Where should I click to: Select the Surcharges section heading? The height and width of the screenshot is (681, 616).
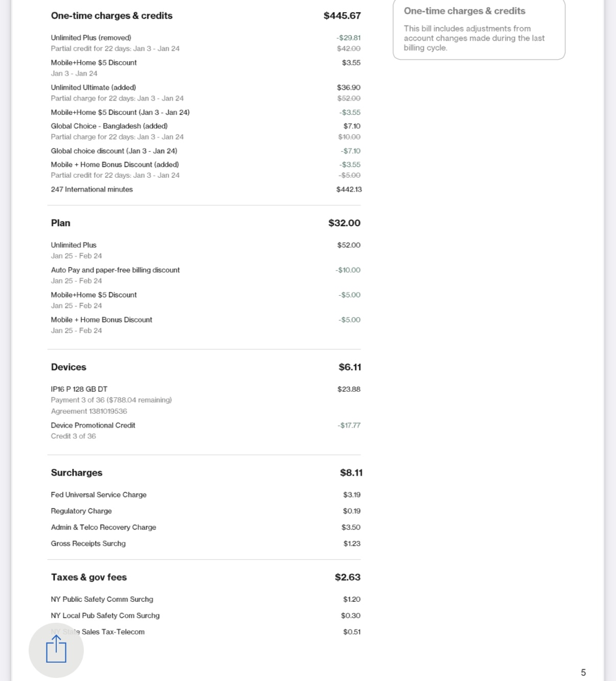click(x=77, y=473)
